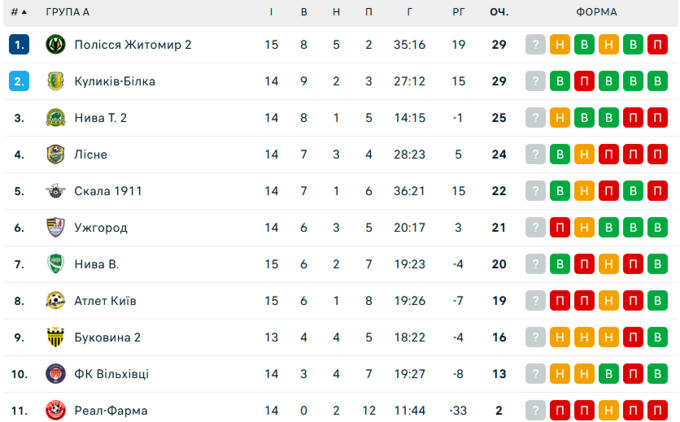The width and height of the screenshot is (680, 422).
Task: Click Полісся Житомир 2's red П form badge
Action: pyautogui.click(x=657, y=45)
